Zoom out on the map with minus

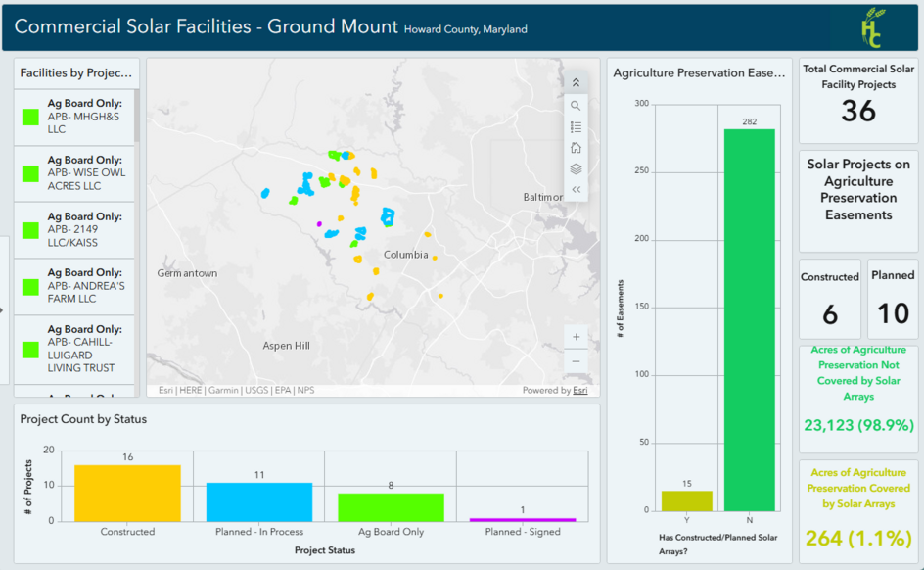tap(576, 361)
